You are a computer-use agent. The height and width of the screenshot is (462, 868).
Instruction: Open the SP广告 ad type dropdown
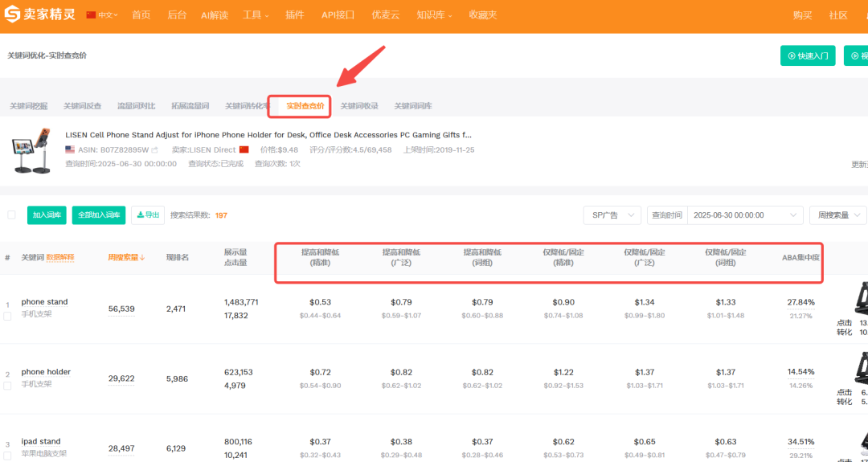tap(612, 215)
